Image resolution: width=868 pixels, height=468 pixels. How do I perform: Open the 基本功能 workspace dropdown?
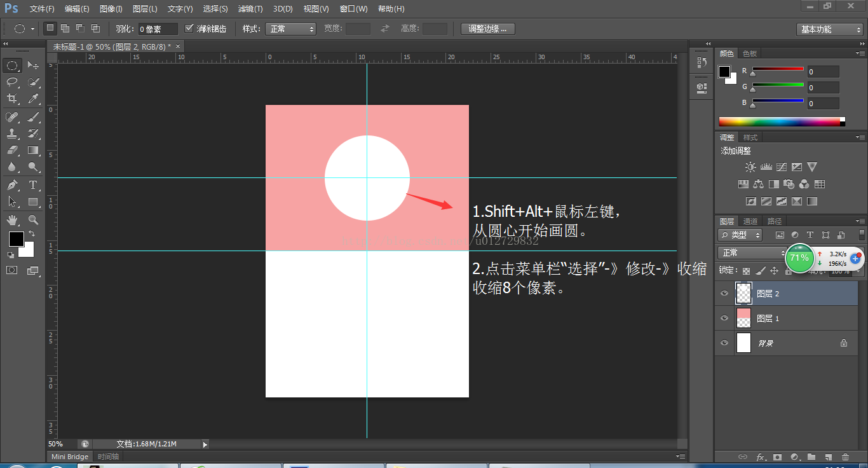[829, 29]
